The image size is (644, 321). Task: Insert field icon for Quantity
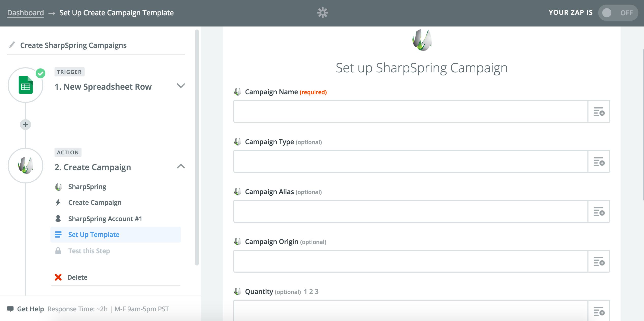point(599,311)
